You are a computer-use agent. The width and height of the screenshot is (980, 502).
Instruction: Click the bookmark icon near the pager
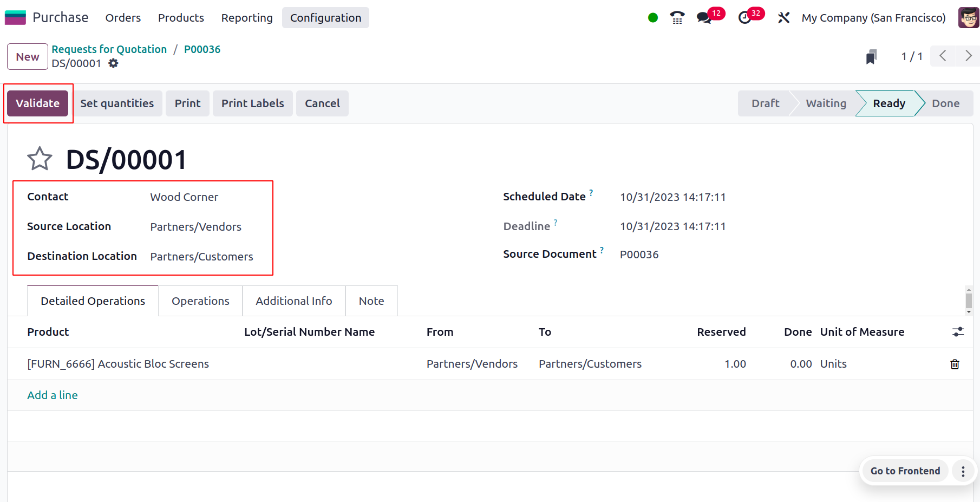click(x=871, y=57)
